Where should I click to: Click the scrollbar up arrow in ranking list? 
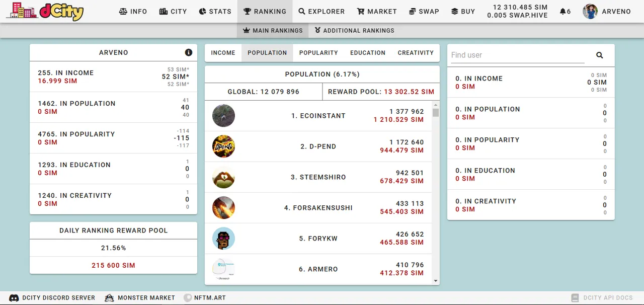point(436,105)
